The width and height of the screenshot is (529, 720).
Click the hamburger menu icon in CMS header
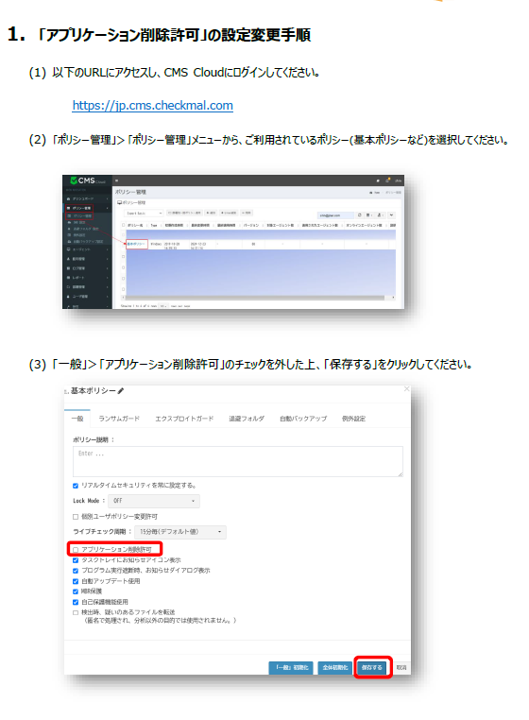117,180
